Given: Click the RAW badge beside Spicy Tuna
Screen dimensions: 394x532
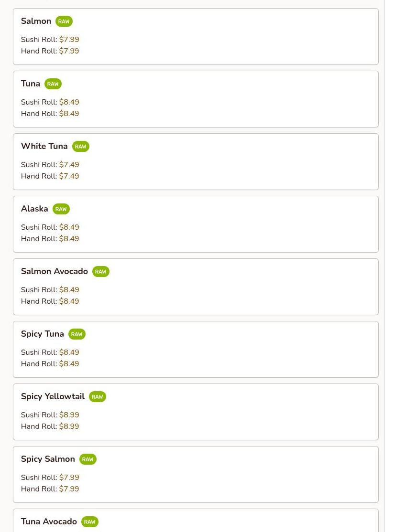Looking at the screenshot, I should (x=77, y=334).
